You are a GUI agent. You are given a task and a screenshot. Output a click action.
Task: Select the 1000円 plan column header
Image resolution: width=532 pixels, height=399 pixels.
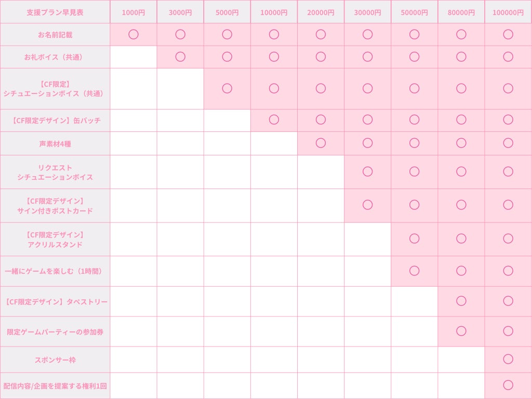134,12
